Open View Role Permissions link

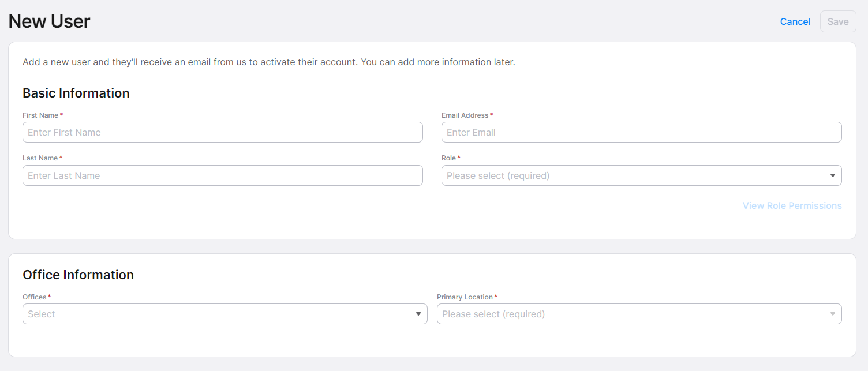coord(792,205)
